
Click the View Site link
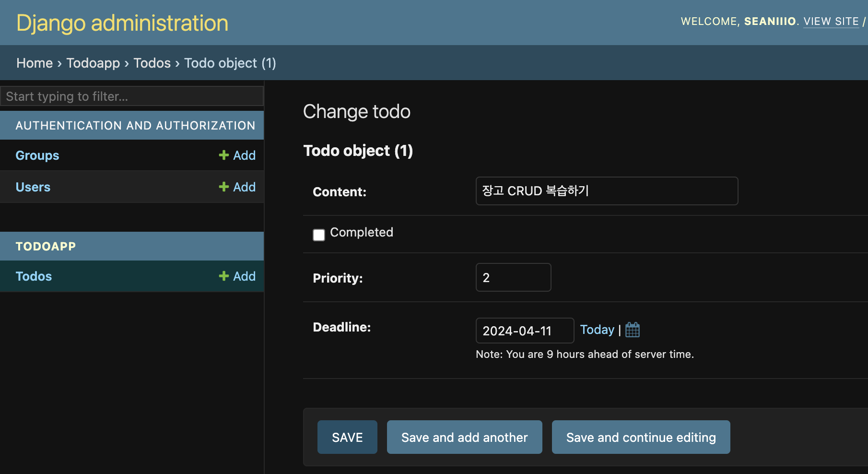pyautogui.click(x=831, y=22)
